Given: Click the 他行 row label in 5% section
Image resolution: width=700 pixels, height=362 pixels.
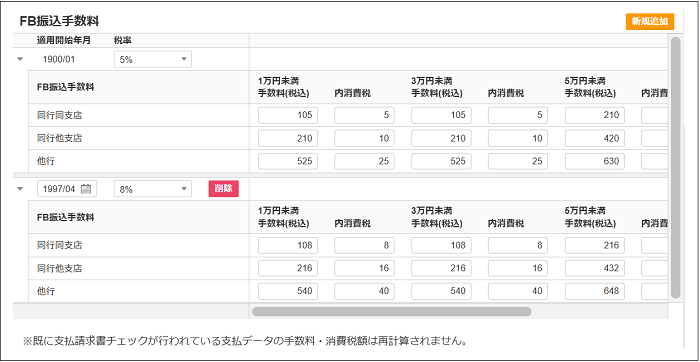Looking at the screenshot, I should tap(46, 161).
